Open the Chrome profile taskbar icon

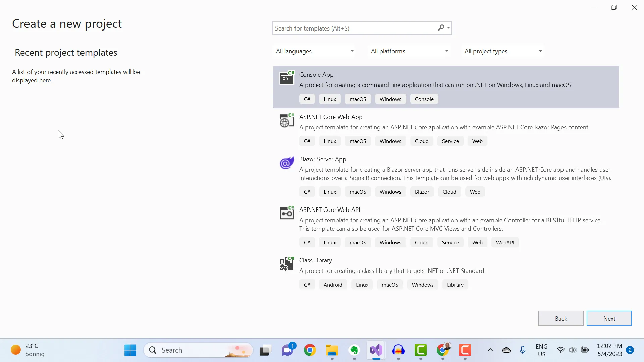tap(443, 350)
